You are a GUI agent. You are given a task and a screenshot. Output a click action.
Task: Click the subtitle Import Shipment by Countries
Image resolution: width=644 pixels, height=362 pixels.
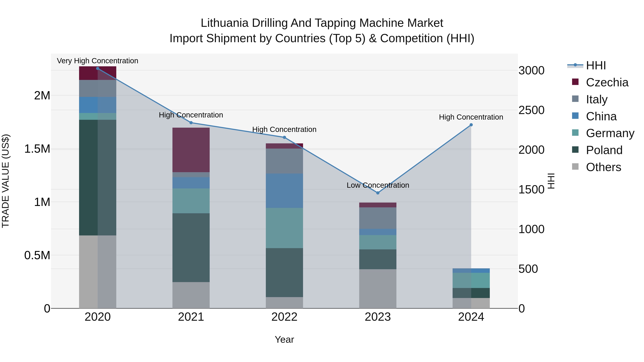[322, 38]
